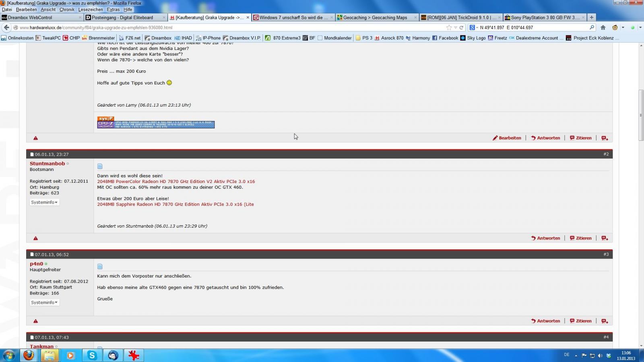Image resolution: width=644 pixels, height=362 pixels.
Task: Open a new tab with plus button
Action: click(x=592, y=17)
